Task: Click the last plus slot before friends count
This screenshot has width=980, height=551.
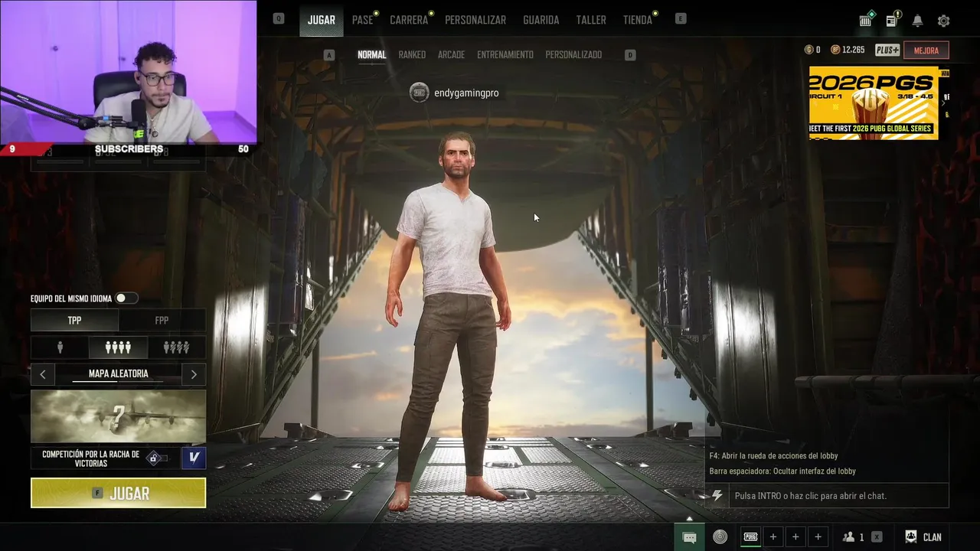Action: pyautogui.click(x=818, y=537)
